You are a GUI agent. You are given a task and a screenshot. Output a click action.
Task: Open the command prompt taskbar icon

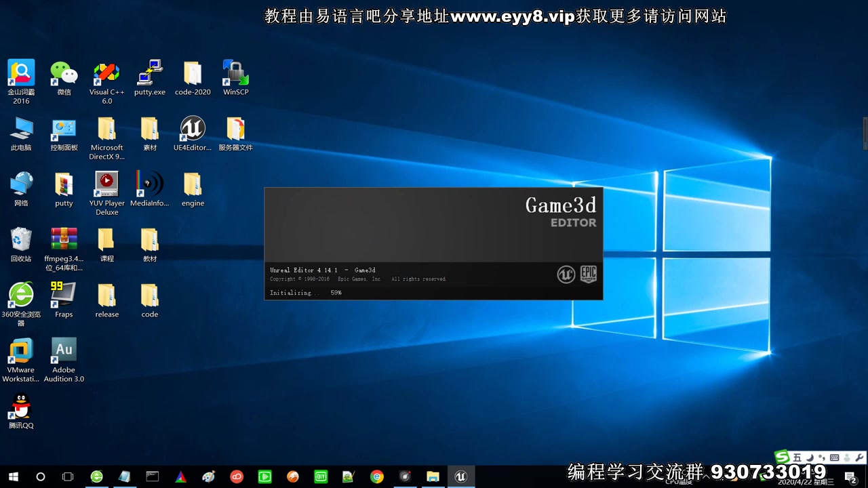point(153,476)
